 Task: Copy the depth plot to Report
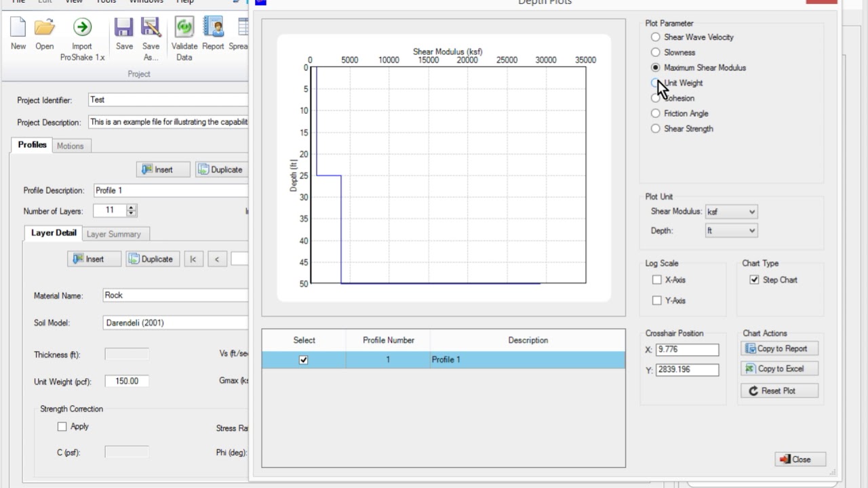click(779, 348)
